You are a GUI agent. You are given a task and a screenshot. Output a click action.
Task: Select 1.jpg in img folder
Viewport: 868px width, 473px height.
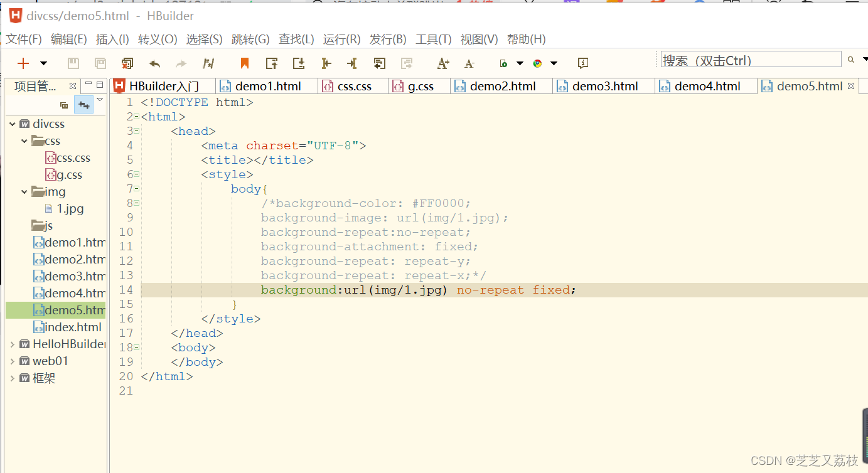tap(65, 209)
